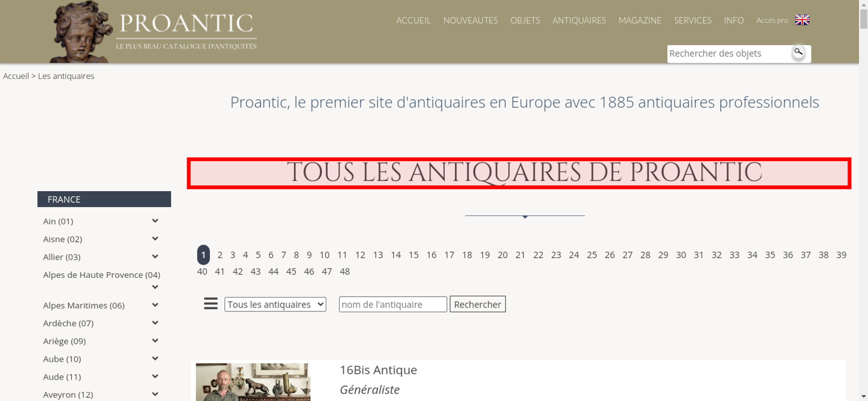Expand the Ardèche (07) chevron
The width and height of the screenshot is (868, 401).
[x=155, y=323]
